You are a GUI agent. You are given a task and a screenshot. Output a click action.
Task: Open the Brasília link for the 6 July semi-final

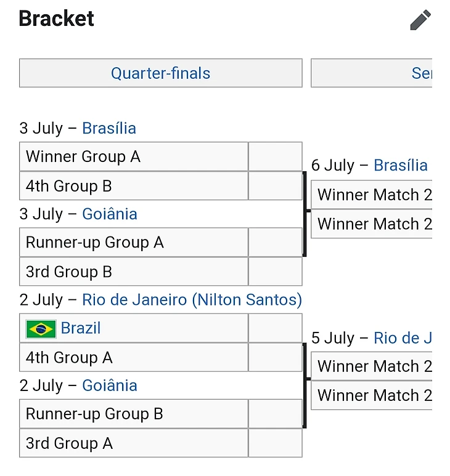click(x=401, y=165)
